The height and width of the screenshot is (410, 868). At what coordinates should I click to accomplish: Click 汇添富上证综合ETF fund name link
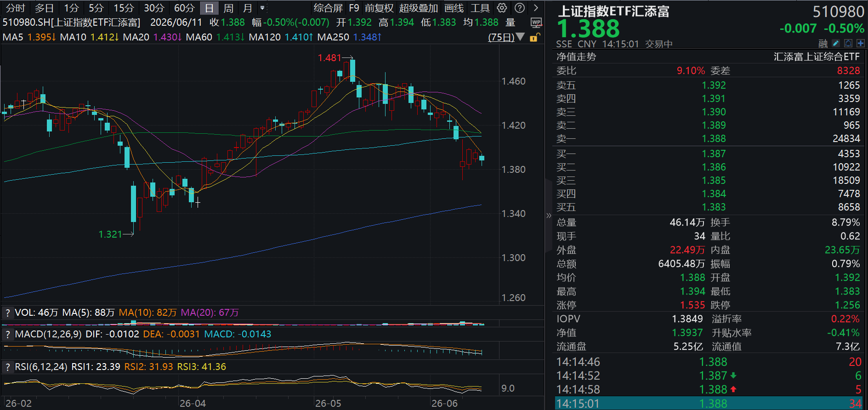tap(817, 57)
